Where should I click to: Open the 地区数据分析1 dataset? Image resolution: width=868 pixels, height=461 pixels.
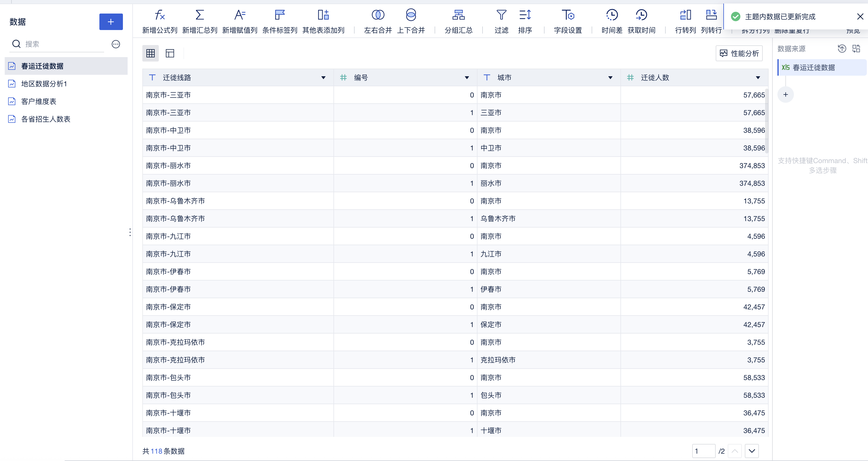point(44,84)
